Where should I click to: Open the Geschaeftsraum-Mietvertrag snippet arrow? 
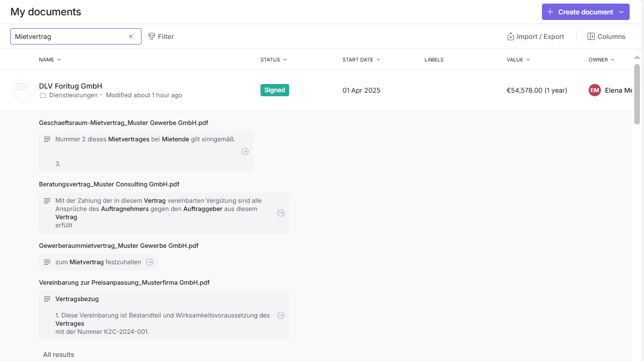coord(245,152)
